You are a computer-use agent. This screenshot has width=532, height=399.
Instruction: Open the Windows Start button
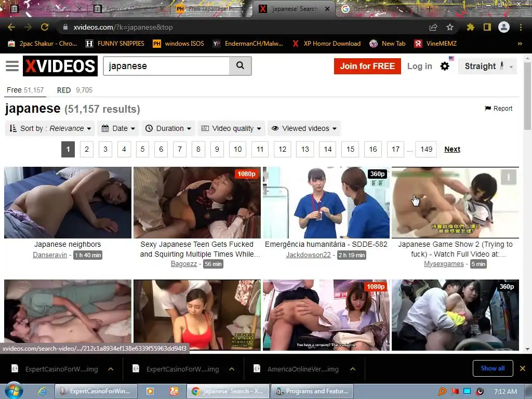point(13,391)
